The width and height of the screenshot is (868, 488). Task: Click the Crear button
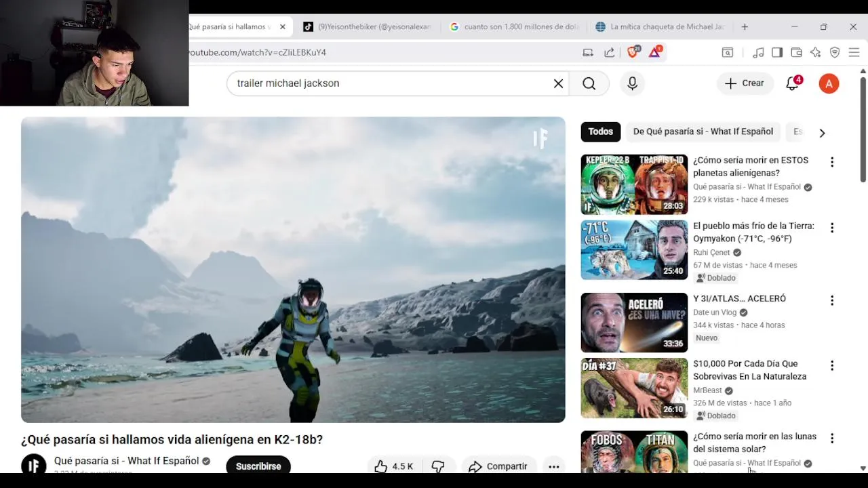(x=745, y=83)
